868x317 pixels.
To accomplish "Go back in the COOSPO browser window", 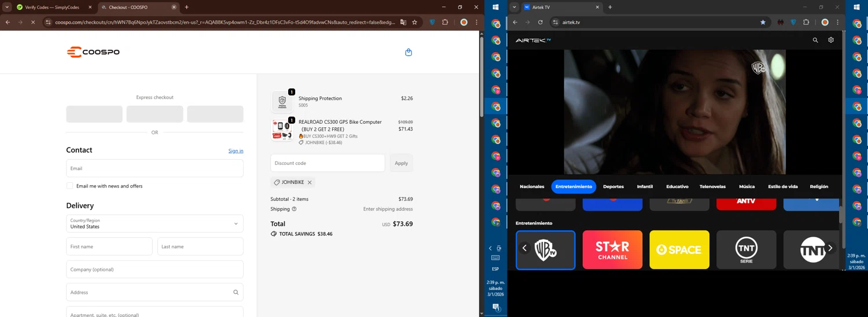I will coord(8,22).
